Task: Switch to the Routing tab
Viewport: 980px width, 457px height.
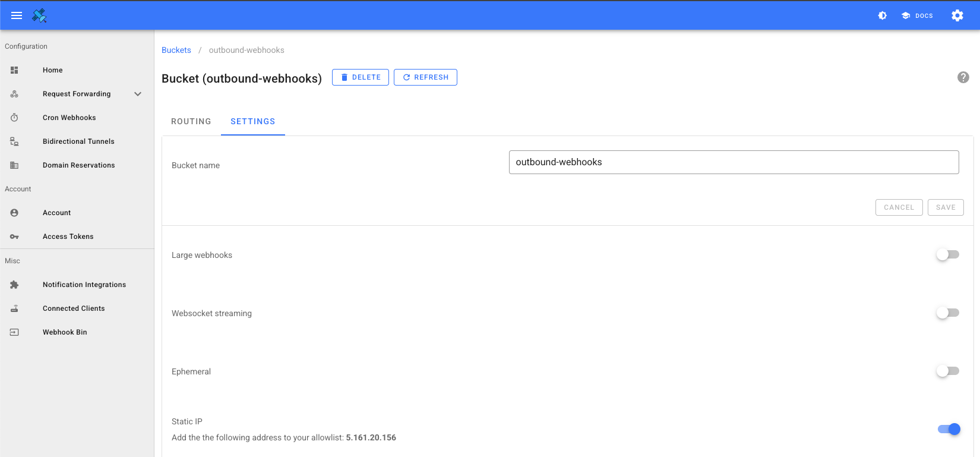Action: pyautogui.click(x=191, y=121)
